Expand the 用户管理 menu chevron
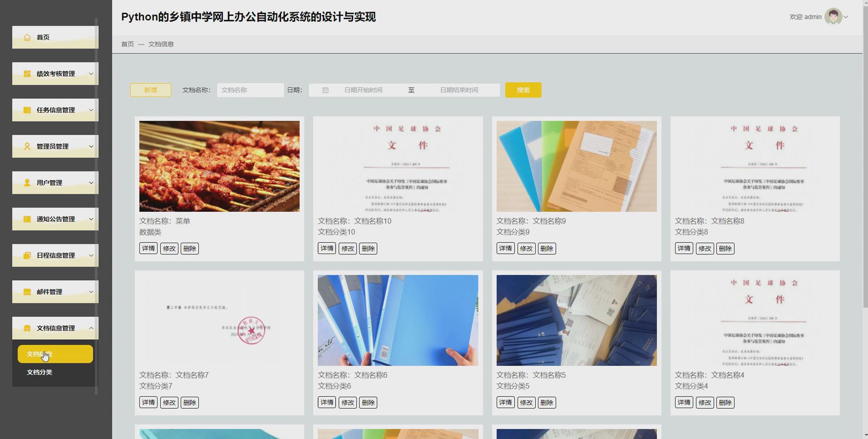This screenshot has height=439, width=868. click(91, 183)
